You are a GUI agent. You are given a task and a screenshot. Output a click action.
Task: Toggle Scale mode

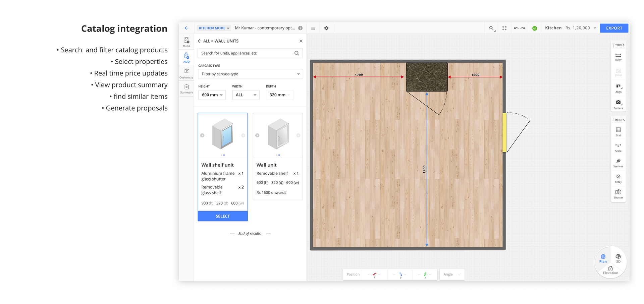click(x=618, y=147)
